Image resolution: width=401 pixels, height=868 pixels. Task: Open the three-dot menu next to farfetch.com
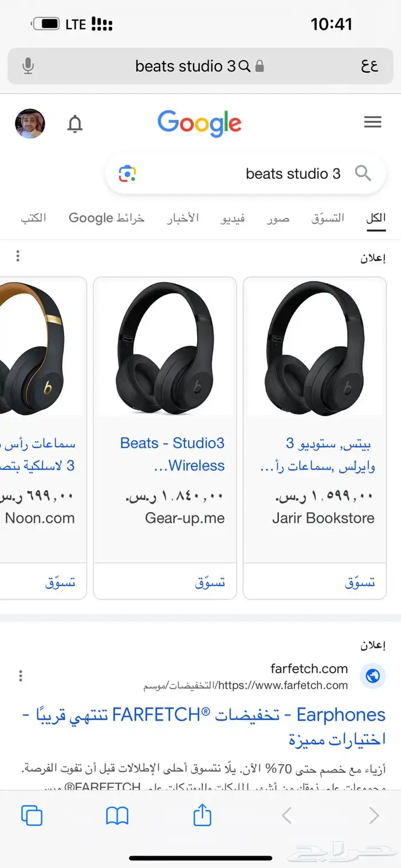[20, 676]
